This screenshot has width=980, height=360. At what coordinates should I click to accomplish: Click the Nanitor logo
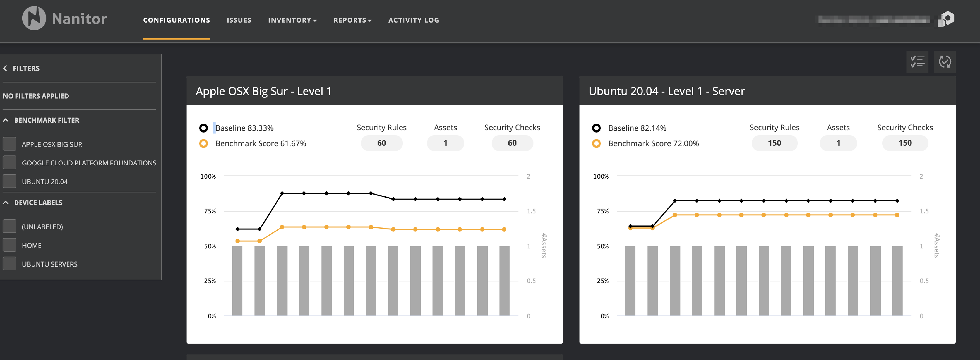pyautogui.click(x=65, y=18)
